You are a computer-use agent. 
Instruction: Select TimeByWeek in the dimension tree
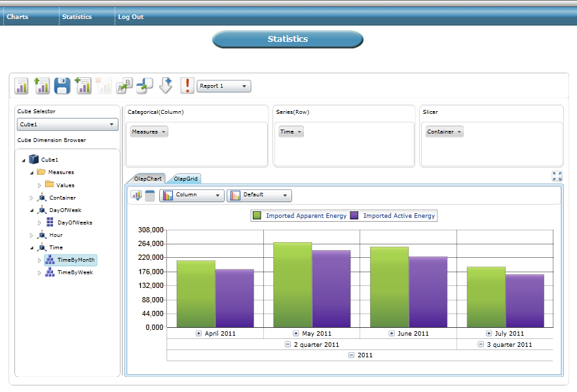[x=75, y=272]
